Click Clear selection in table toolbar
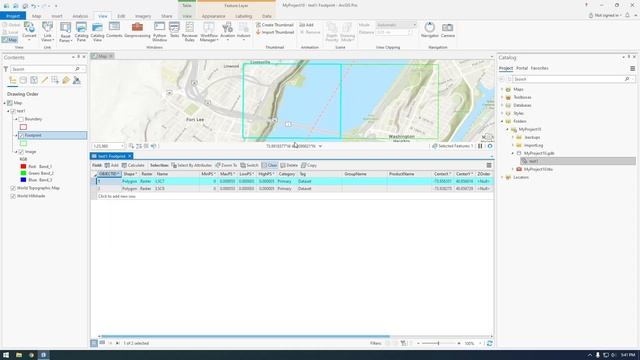The height and width of the screenshot is (360, 640). pyautogui.click(x=269, y=165)
